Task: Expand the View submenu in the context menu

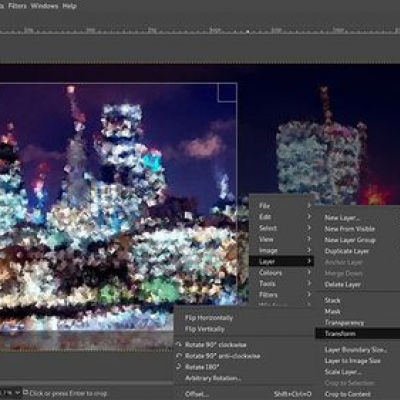Action: coord(282,239)
